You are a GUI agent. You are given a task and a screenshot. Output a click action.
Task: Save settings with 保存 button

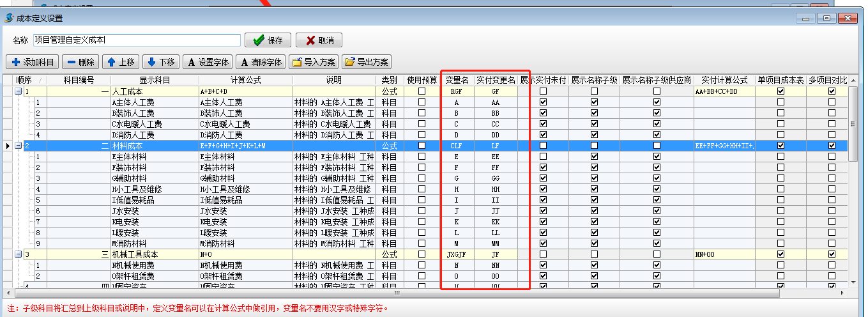click(x=268, y=40)
